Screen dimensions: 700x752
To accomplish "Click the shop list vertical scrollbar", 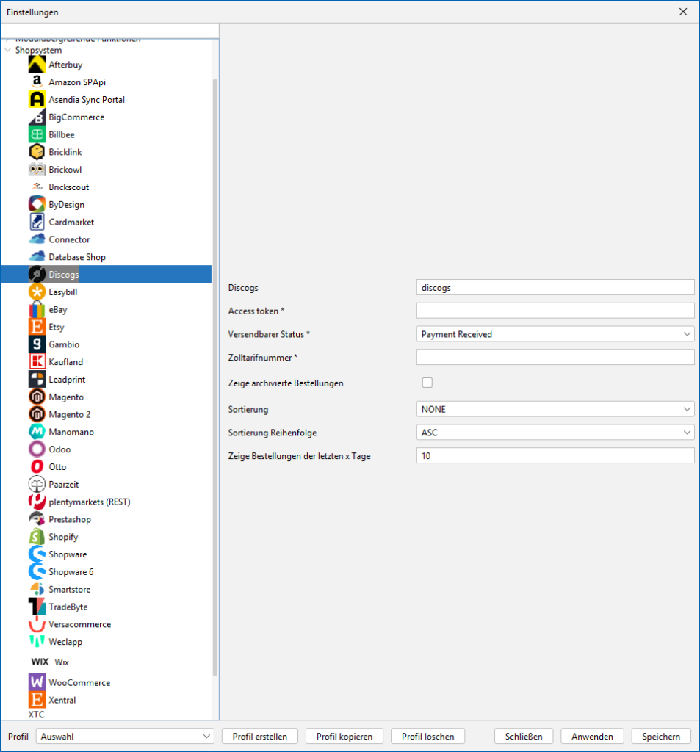I will click(x=215, y=367).
